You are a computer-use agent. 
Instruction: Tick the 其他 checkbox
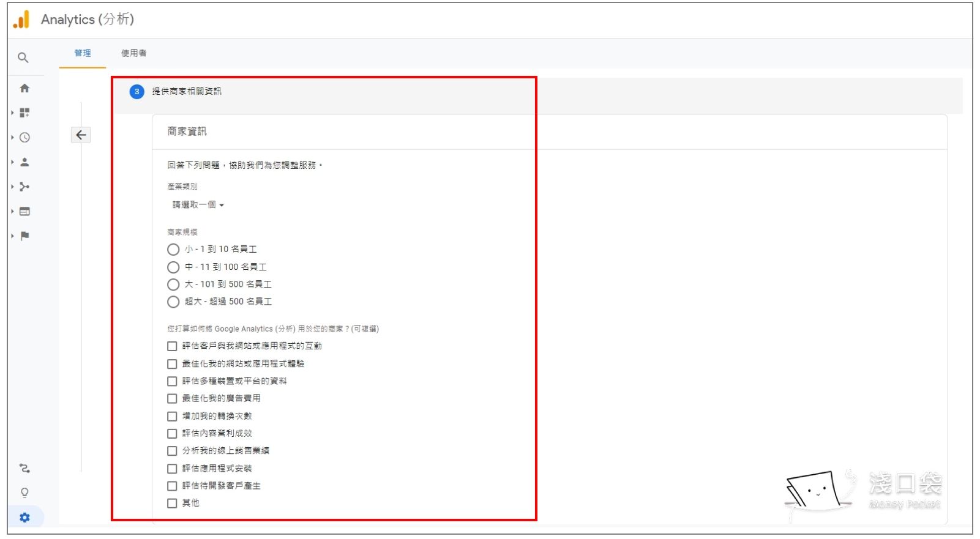pos(172,503)
